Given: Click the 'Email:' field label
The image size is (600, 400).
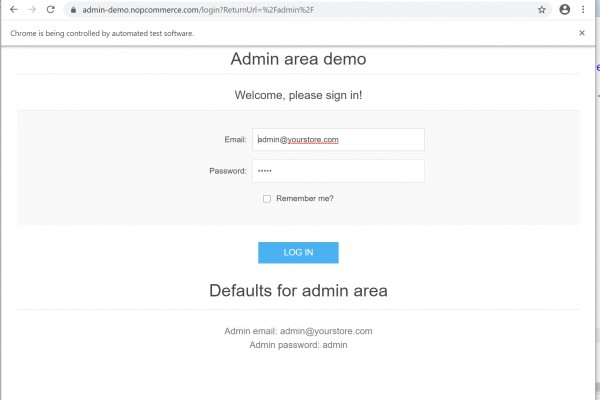Looking at the screenshot, I should tap(235, 139).
